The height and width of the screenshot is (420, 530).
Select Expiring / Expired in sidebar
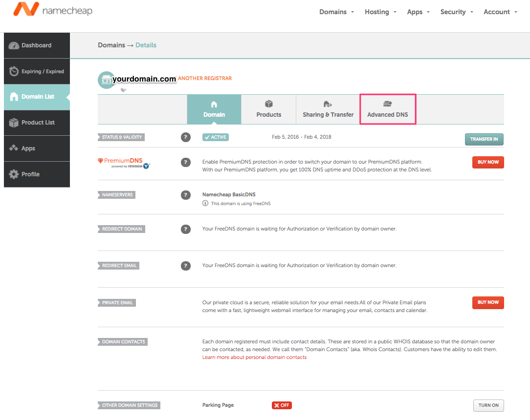click(37, 71)
